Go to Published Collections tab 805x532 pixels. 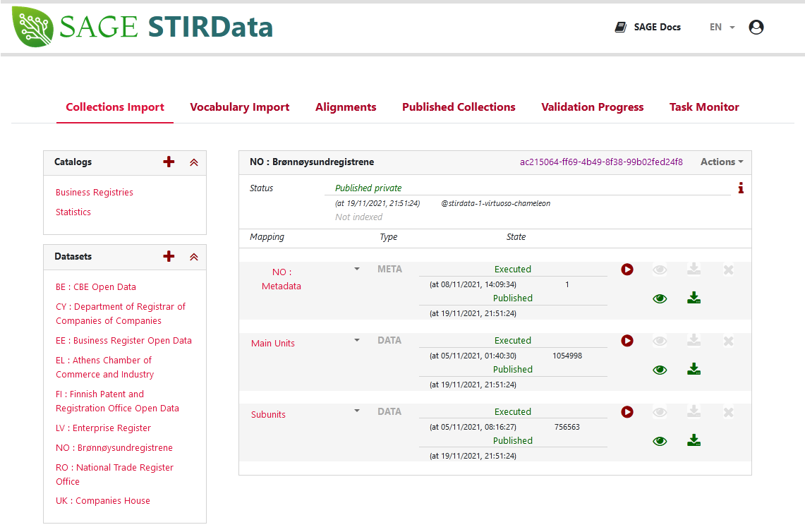[459, 107]
